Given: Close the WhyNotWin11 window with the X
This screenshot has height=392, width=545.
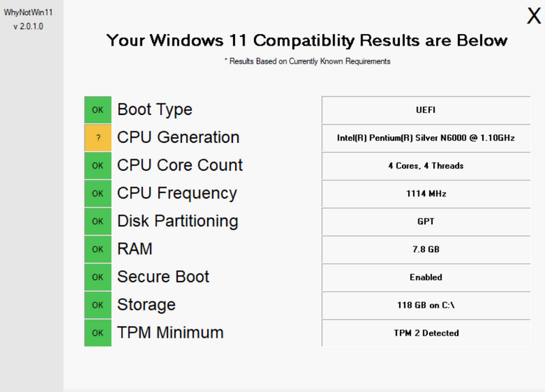Looking at the screenshot, I should pos(533,16).
